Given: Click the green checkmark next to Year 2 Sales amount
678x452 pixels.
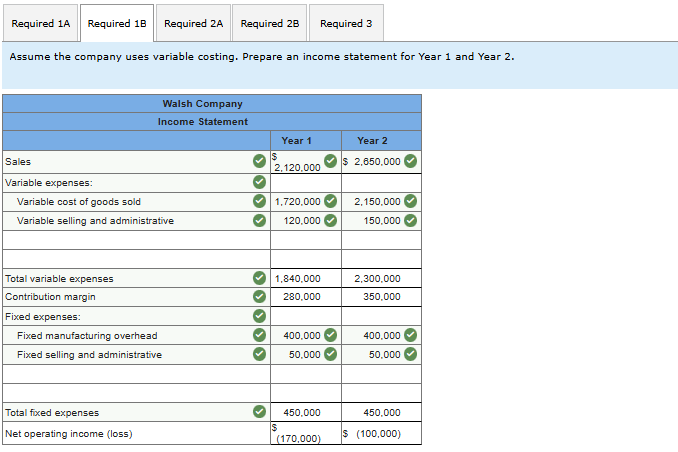Looking at the screenshot, I should 410,161.
